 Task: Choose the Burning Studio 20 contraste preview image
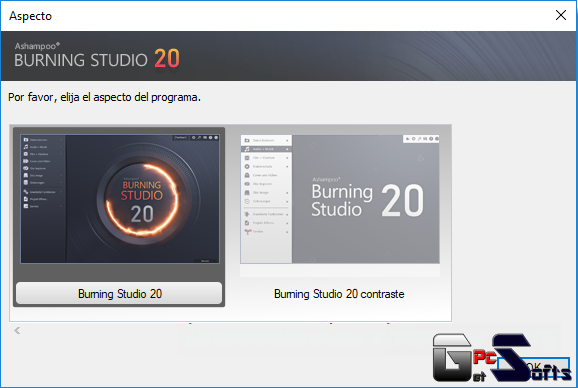click(x=340, y=199)
